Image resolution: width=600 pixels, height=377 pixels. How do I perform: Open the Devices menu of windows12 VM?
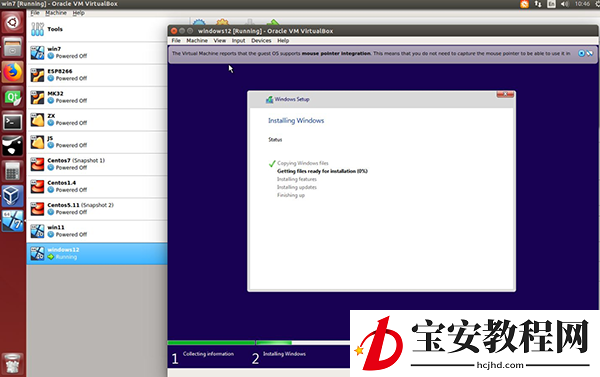pyautogui.click(x=261, y=41)
